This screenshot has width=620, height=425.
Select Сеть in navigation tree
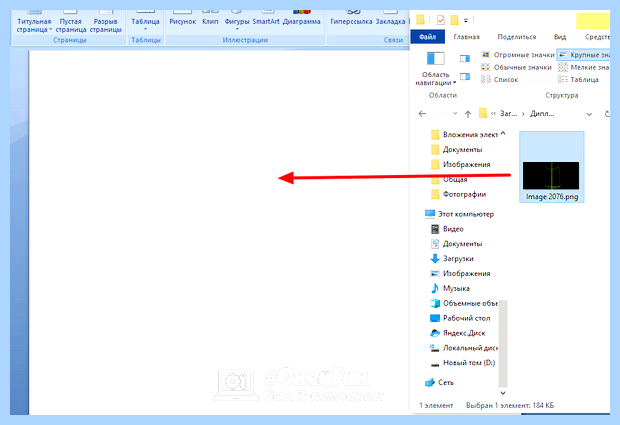(439, 383)
